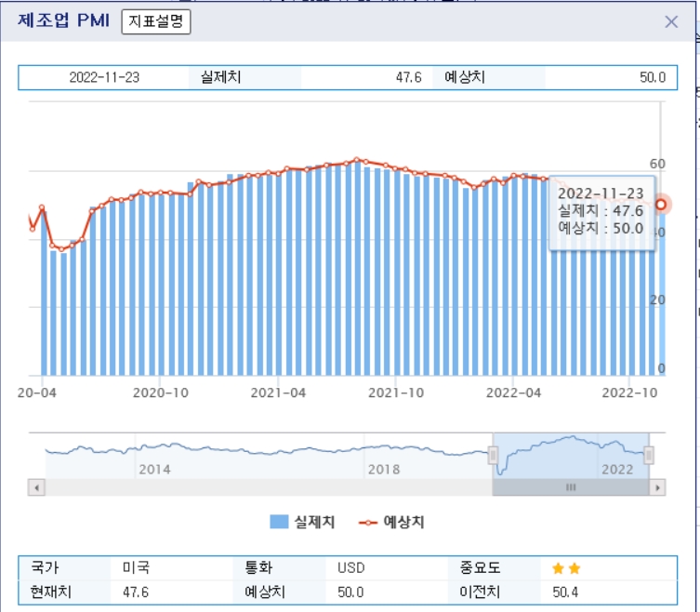This screenshot has height=612, width=700.
Task: Click the 제조업 PMI title text
Action: (x=63, y=20)
